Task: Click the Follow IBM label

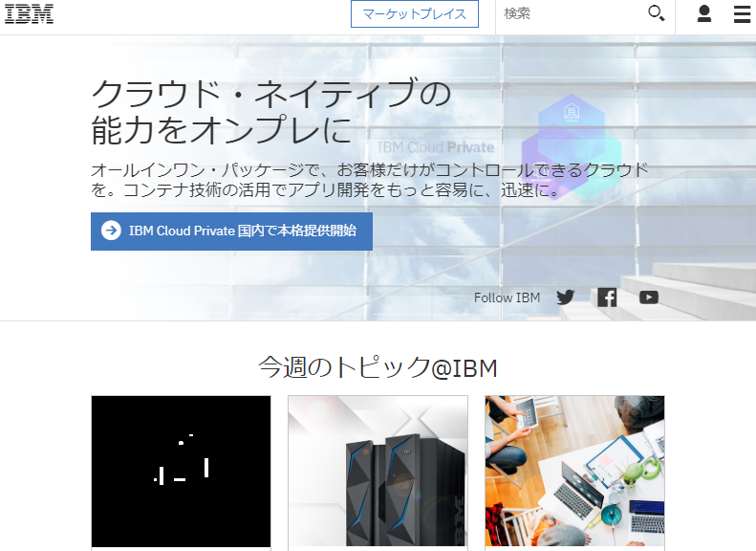Action: coord(507,298)
